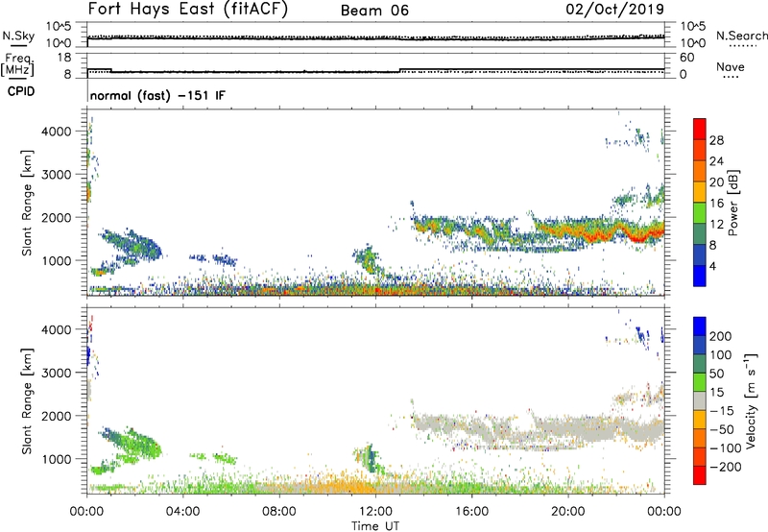
Task: Click the 'CPID' label
Action: [x=21, y=91]
